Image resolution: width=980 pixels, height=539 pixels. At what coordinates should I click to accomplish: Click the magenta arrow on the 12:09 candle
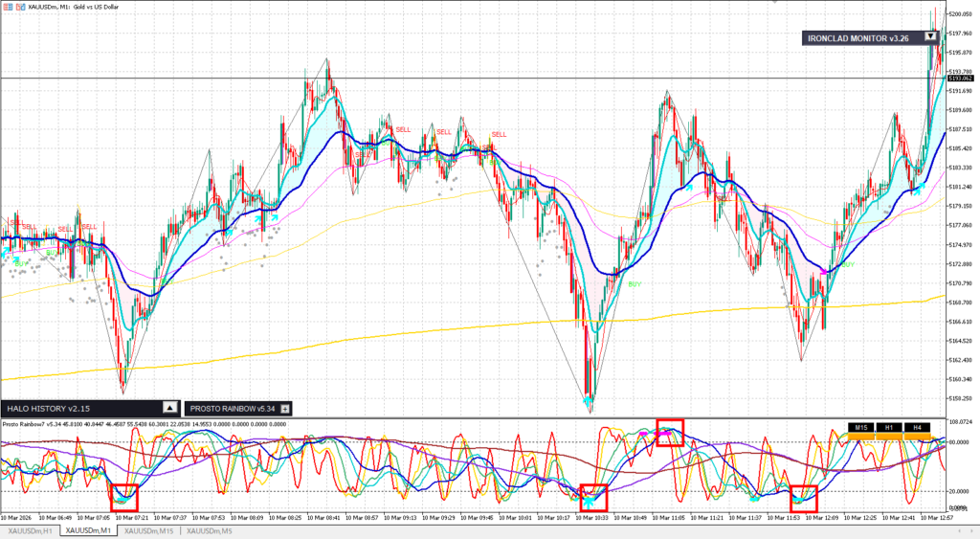pos(824,273)
